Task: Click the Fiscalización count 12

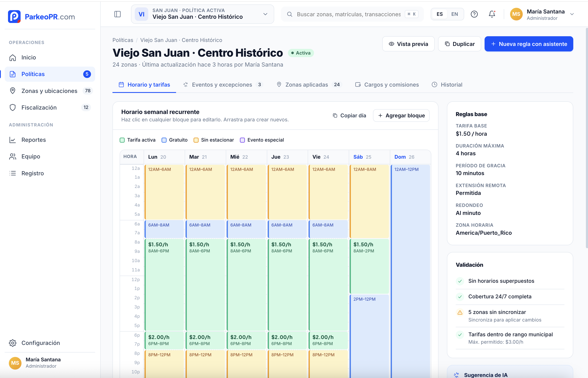Action: 86,107
